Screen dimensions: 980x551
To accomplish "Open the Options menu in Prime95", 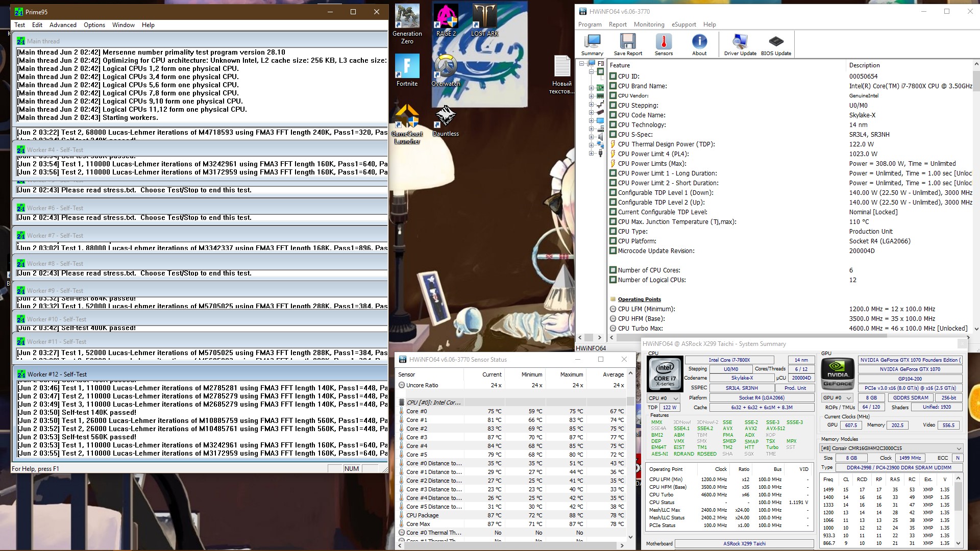I will (x=94, y=25).
